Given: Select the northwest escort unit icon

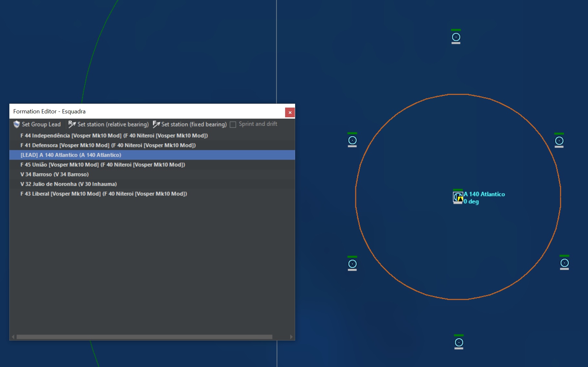Looking at the screenshot, I should 352,140.
